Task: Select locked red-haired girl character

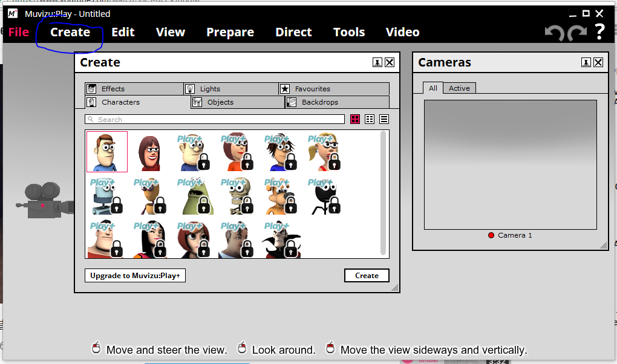Action: [x=193, y=239]
